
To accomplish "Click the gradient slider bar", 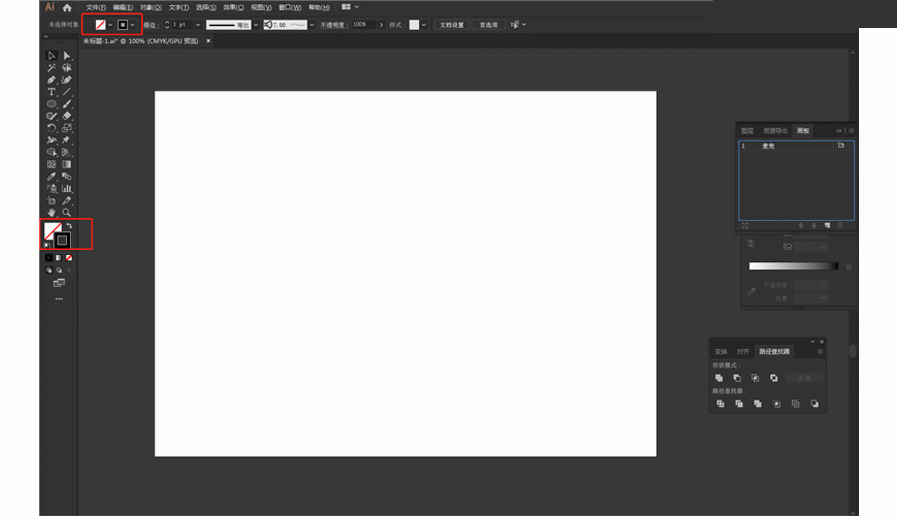I will 793,266.
